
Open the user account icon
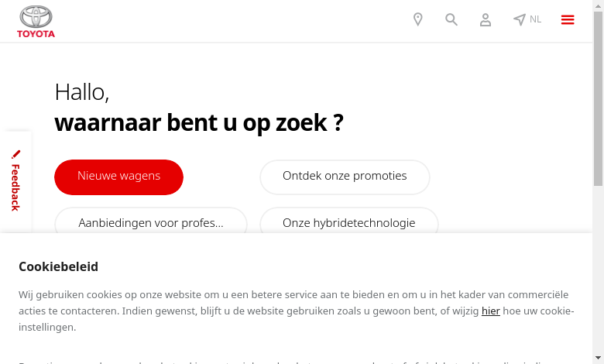click(x=486, y=19)
